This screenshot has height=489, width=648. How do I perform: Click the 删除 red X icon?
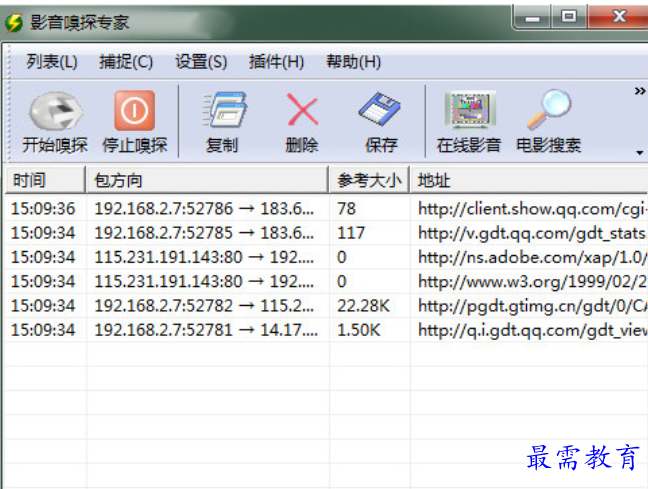[x=302, y=110]
